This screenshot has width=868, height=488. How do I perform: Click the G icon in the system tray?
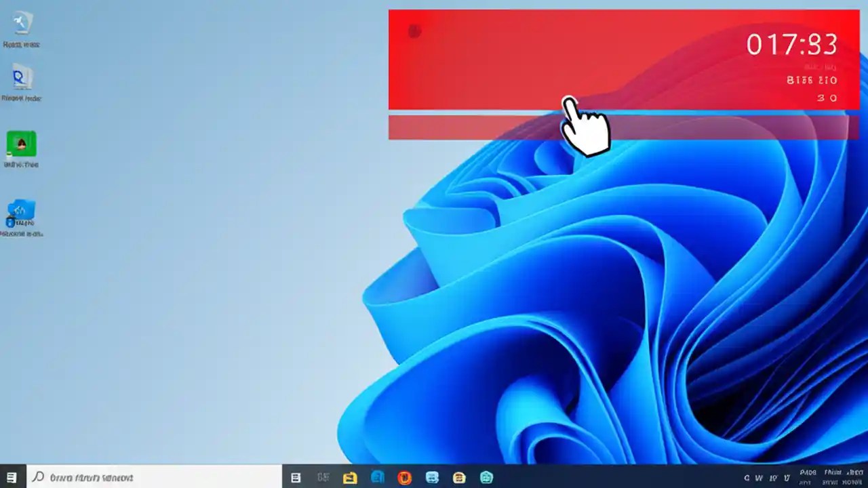[746, 478]
